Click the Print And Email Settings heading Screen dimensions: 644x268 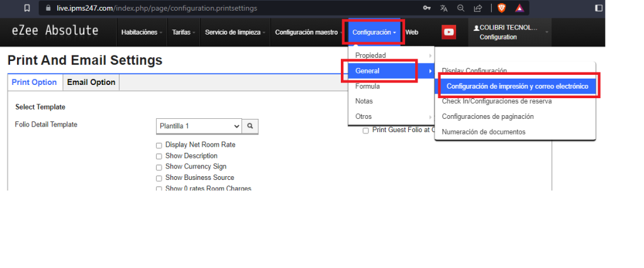click(x=85, y=60)
